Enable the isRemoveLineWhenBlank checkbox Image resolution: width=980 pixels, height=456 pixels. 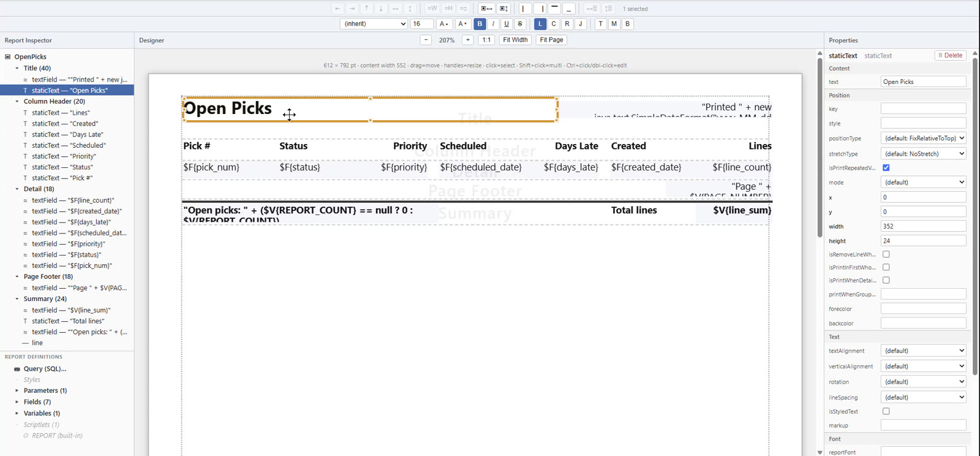click(x=886, y=254)
